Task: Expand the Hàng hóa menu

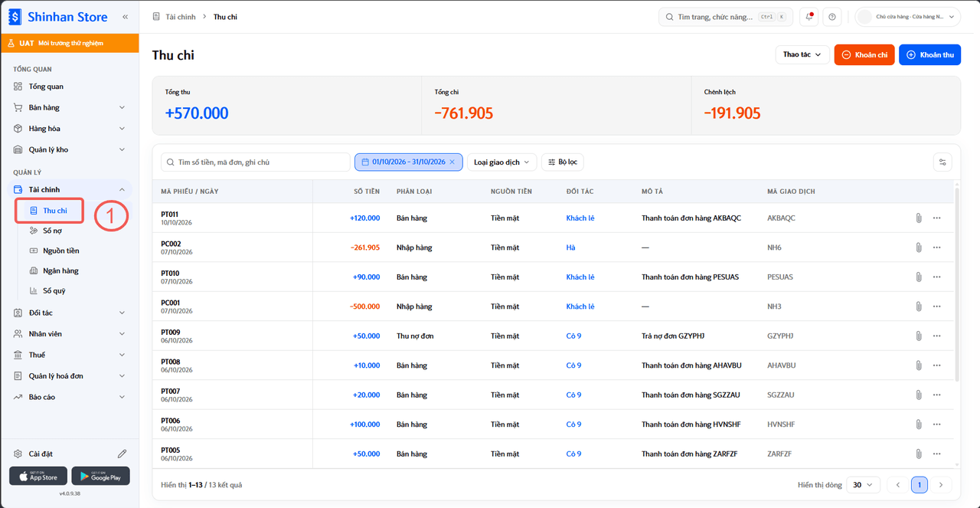Action: (70, 129)
